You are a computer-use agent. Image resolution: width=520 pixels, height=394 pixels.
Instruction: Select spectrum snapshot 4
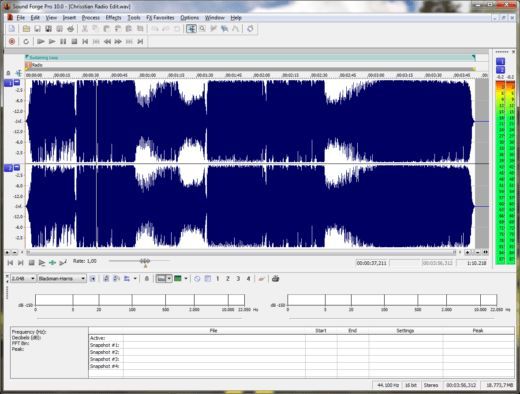[x=248, y=278]
